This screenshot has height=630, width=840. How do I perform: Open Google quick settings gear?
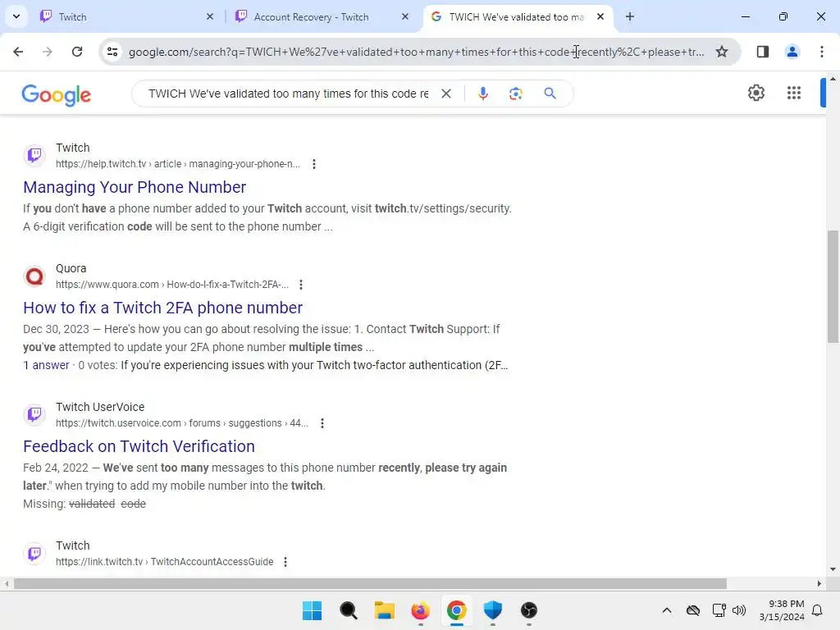pyautogui.click(x=756, y=93)
